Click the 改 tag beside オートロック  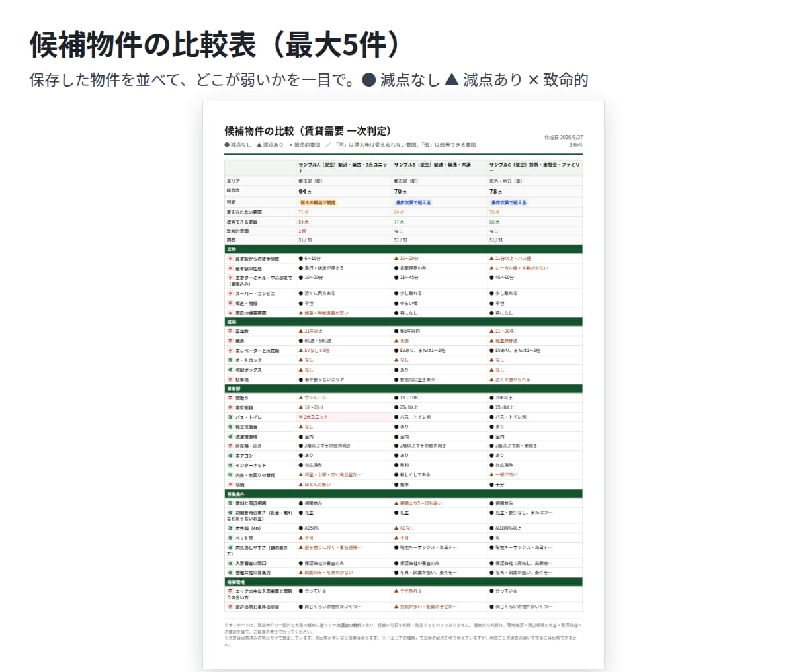230,360
